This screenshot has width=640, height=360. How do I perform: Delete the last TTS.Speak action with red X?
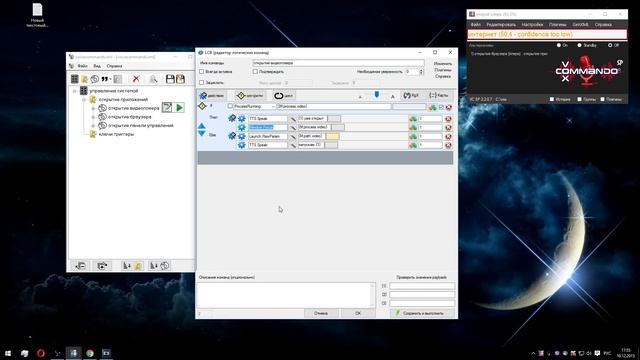click(448, 145)
